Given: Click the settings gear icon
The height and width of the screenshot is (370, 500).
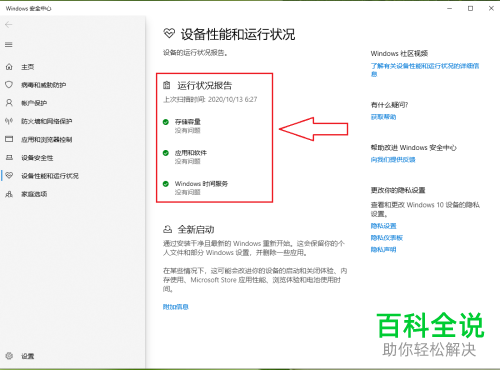Looking at the screenshot, I should (9, 356).
